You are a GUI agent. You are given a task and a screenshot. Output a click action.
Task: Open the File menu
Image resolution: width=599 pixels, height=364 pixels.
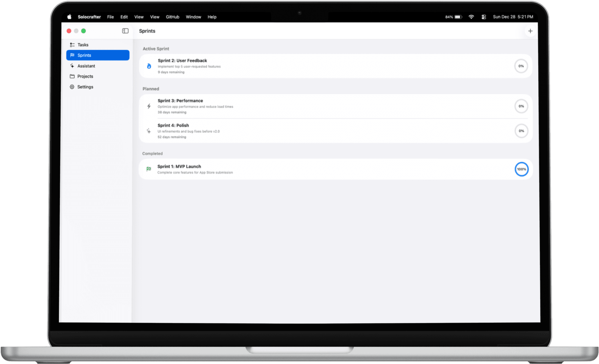click(110, 17)
